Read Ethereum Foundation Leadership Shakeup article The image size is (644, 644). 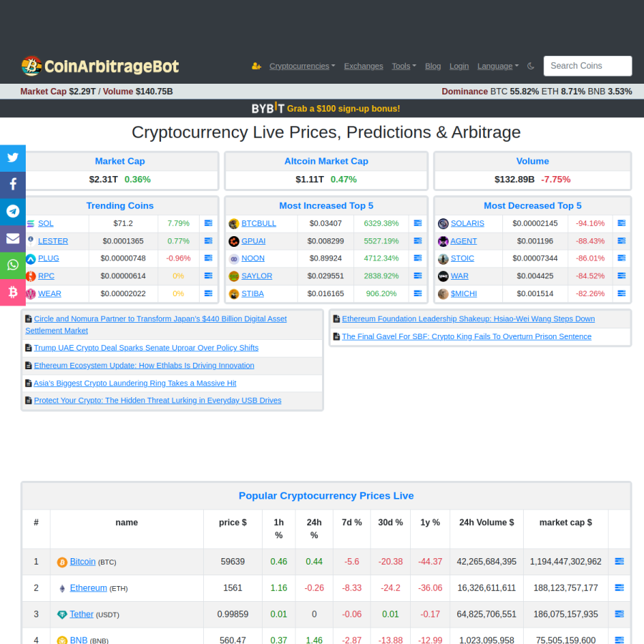click(x=468, y=318)
